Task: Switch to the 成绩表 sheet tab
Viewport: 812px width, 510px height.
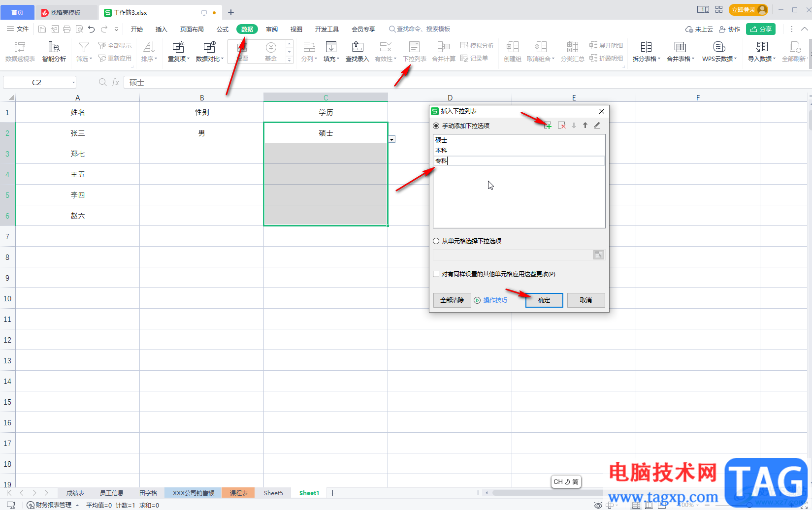Action: coord(75,493)
